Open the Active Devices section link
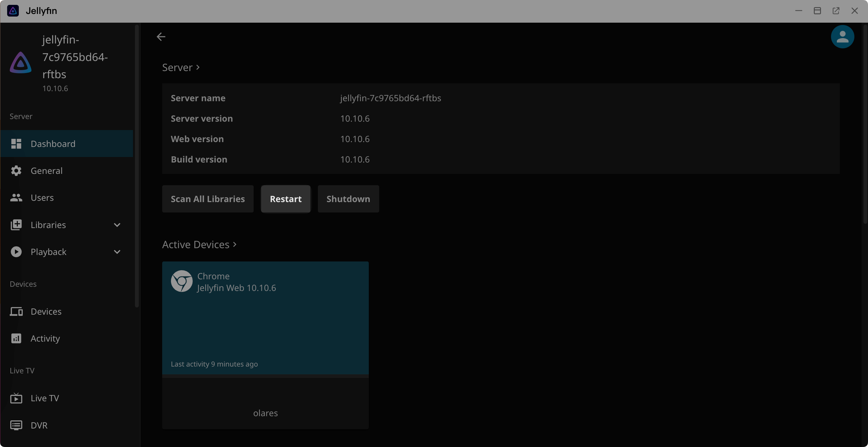The image size is (868, 447). pyautogui.click(x=199, y=245)
